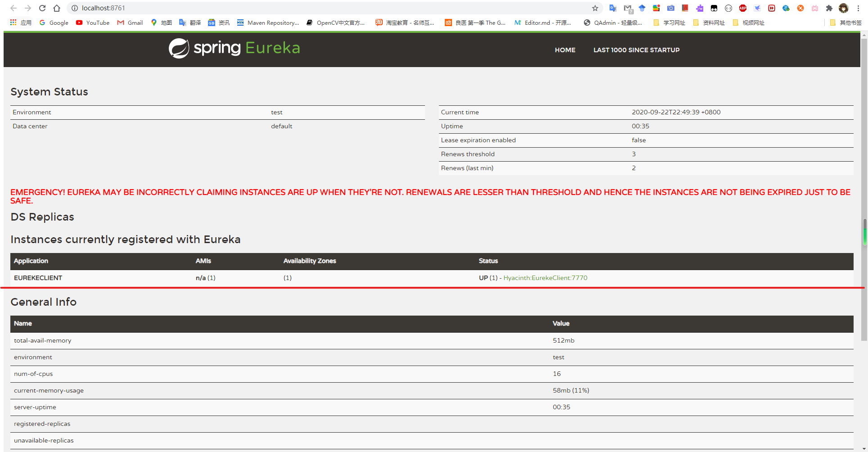Click the total-avail-memory row name
Screen dimensions: 868x452
pyautogui.click(x=43, y=340)
